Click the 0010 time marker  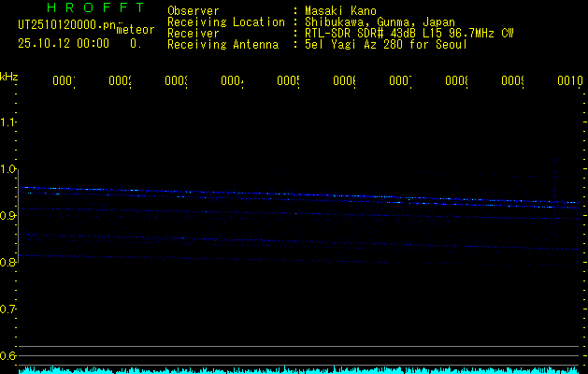(569, 81)
